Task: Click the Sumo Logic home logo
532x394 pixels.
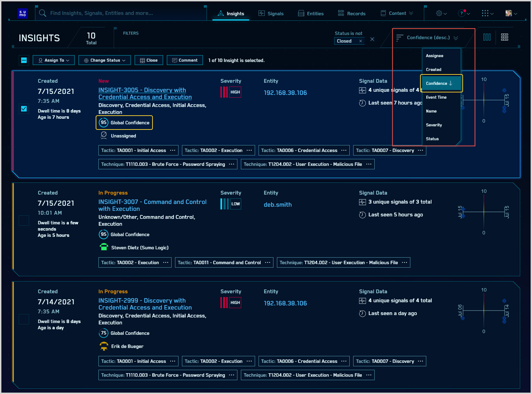Action: pyautogui.click(x=23, y=13)
